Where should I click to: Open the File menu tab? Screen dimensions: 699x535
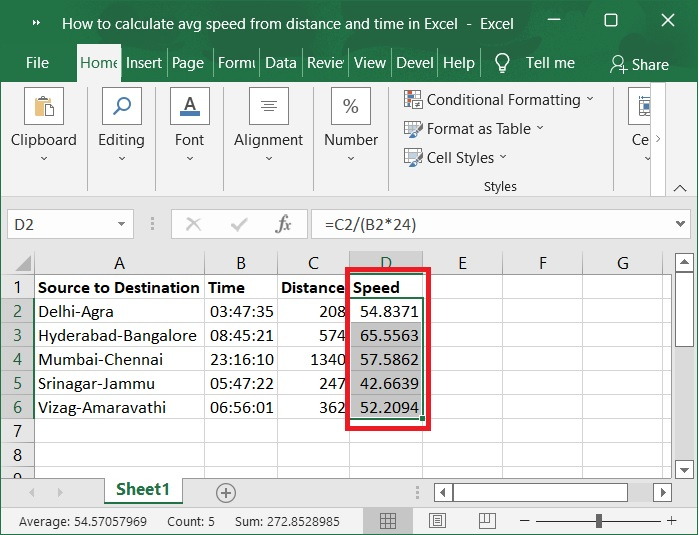(37, 63)
